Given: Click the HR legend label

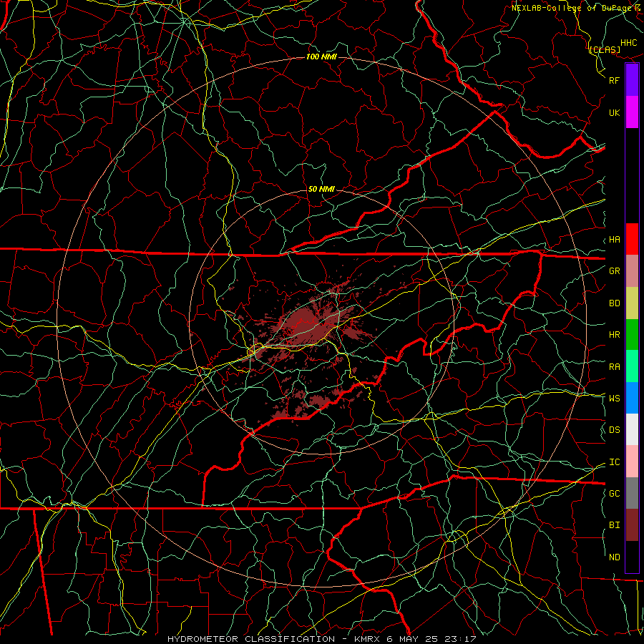Looking at the screenshot, I should tap(615, 334).
